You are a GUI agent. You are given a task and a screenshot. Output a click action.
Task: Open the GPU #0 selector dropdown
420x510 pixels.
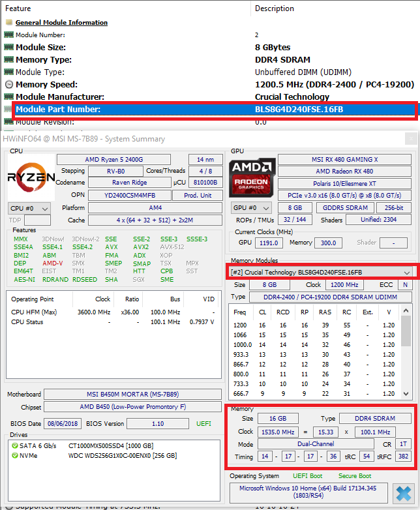pos(252,207)
